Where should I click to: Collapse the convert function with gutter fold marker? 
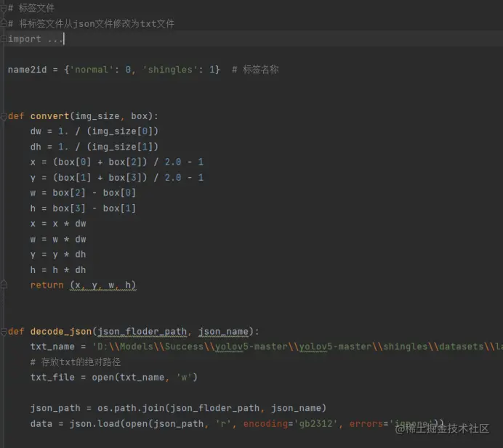click(4, 116)
